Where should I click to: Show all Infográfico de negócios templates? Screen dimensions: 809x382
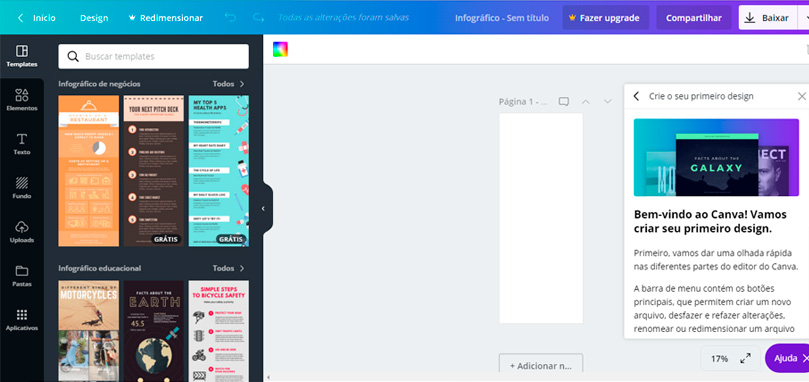tap(229, 84)
